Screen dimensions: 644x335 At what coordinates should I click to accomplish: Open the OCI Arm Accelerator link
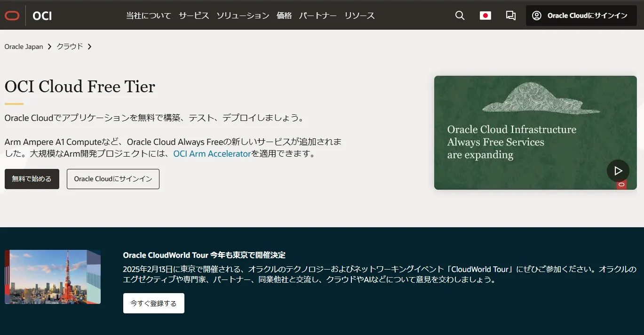212,154
